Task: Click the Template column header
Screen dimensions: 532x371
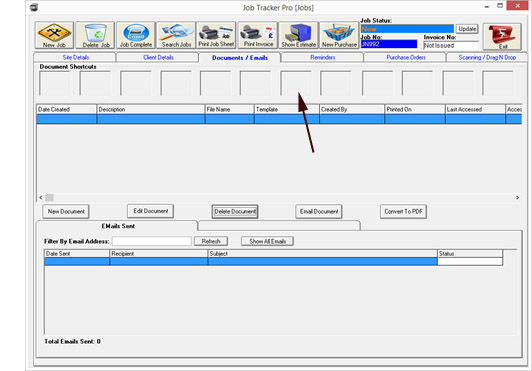Action: 286,109
